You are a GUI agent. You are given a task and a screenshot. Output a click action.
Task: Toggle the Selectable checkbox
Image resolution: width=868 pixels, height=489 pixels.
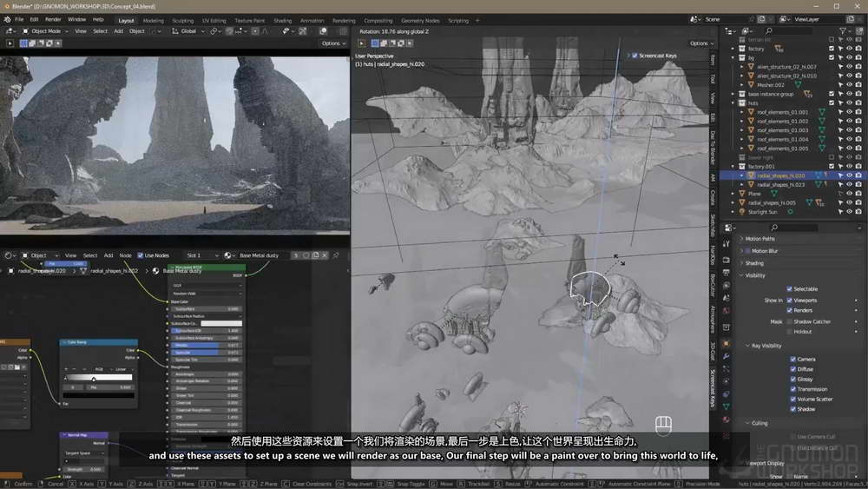tap(789, 289)
